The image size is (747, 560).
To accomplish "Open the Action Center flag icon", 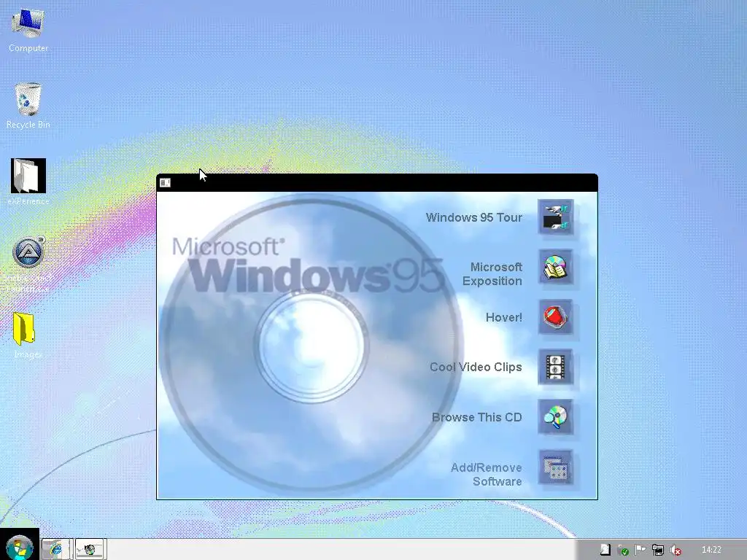I will tap(640, 550).
